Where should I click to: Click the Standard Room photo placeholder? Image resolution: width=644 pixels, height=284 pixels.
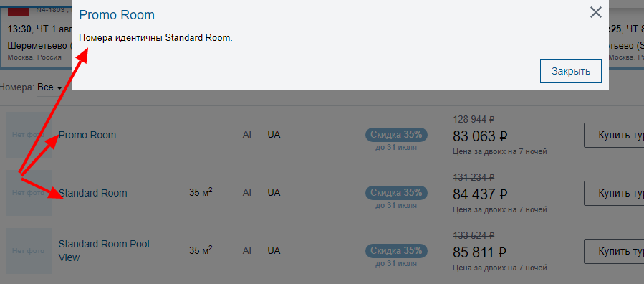pyautogui.click(x=29, y=193)
